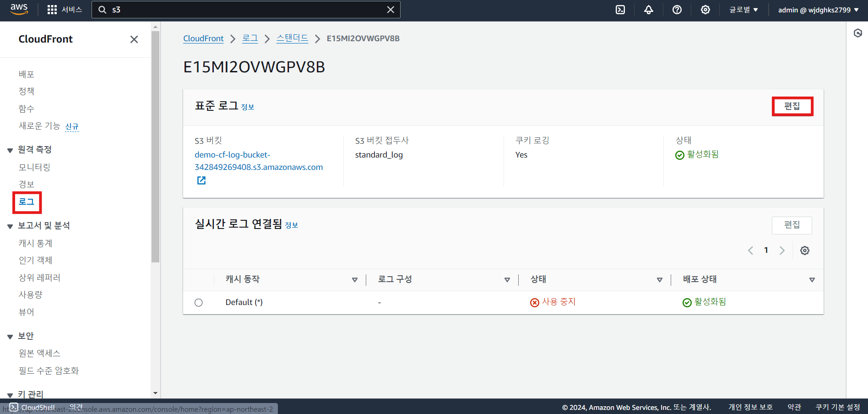Open 정책 in the sidebar

click(27, 91)
